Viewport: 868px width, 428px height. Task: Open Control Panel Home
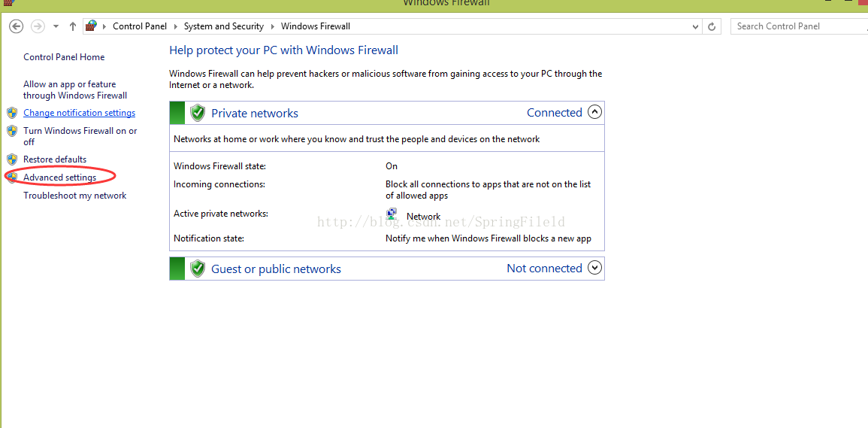64,57
